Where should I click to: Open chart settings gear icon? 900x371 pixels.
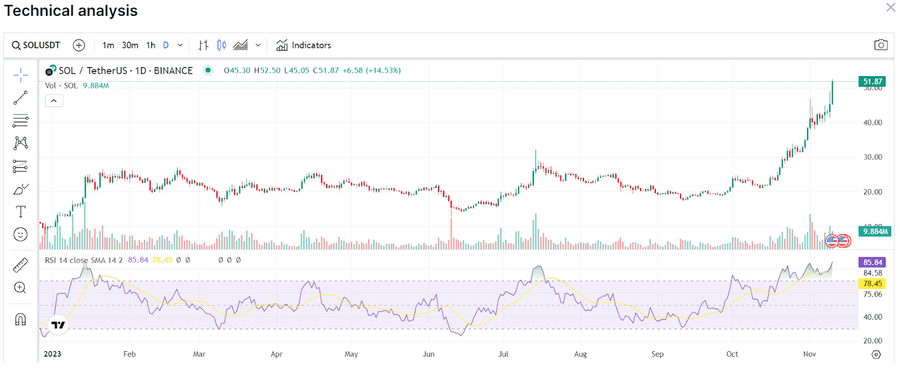pos(876,354)
